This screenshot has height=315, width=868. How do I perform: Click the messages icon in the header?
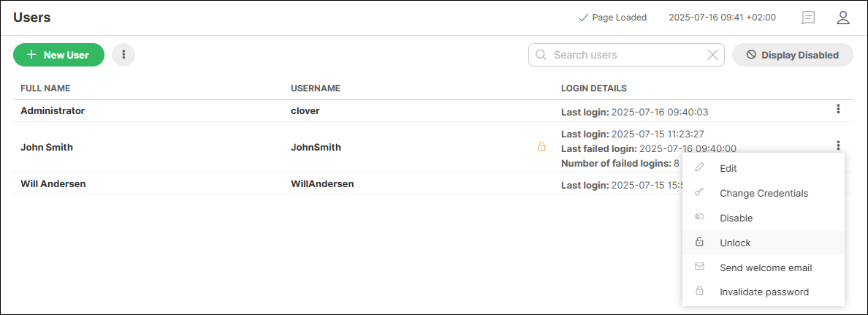808,18
